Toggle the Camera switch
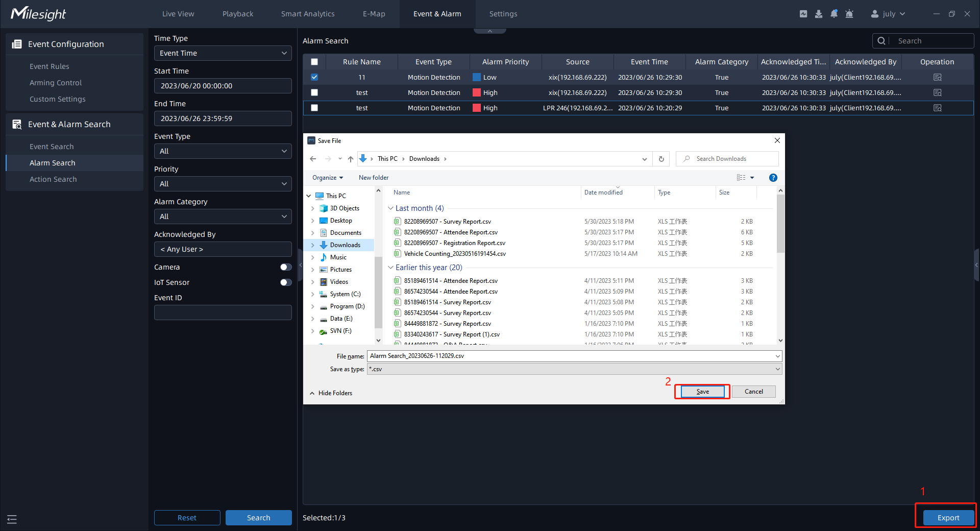Screen dimensions: 980x531 (x=286, y=267)
